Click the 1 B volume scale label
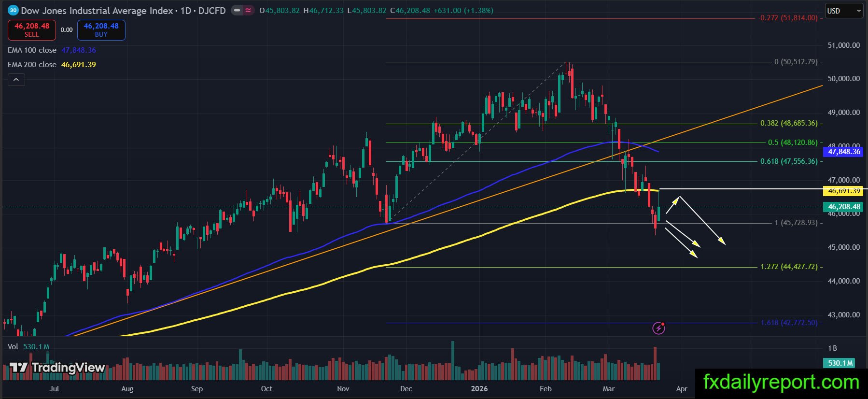 [x=832, y=348]
